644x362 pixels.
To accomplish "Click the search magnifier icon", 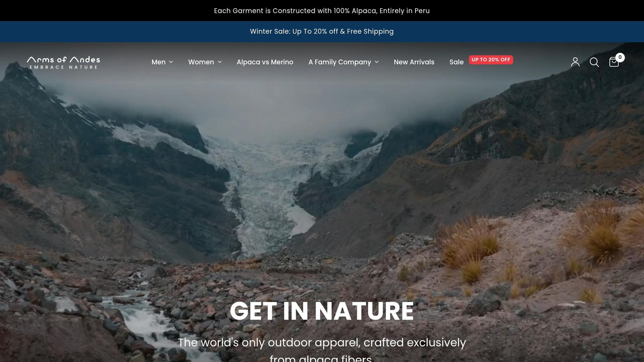I will coord(594,62).
